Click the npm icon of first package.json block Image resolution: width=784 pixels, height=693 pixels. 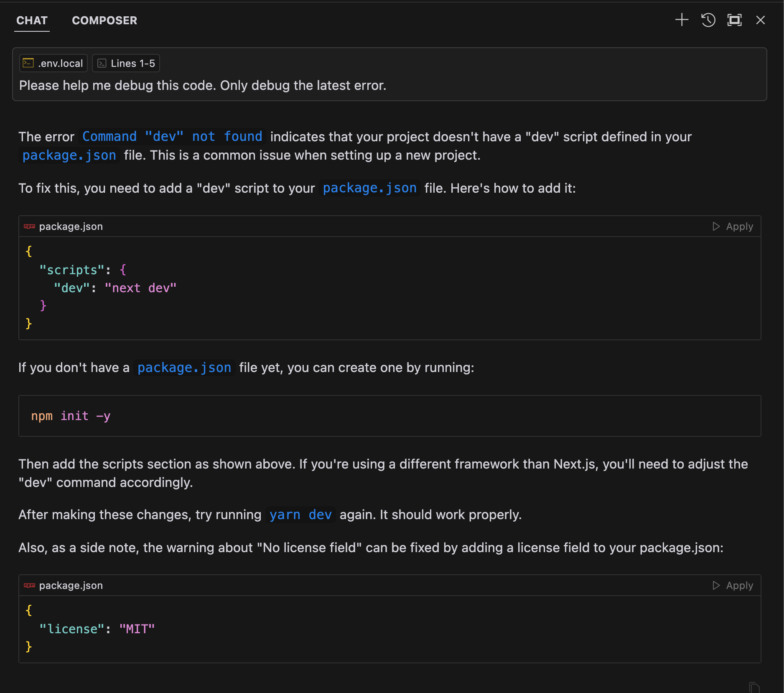(29, 227)
